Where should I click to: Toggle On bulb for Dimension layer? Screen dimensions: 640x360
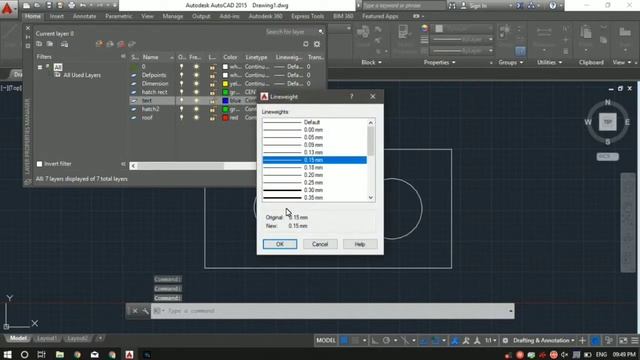pos(182,83)
